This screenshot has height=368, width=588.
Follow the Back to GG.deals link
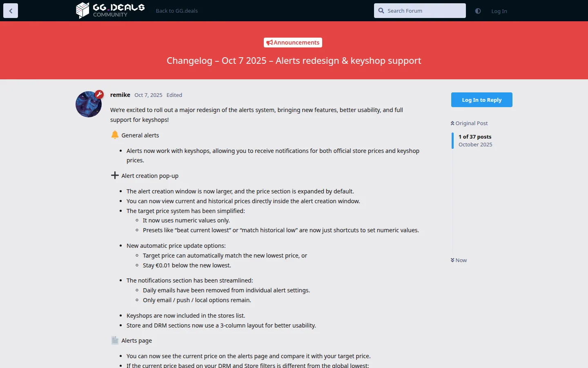[x=177, y=11]
